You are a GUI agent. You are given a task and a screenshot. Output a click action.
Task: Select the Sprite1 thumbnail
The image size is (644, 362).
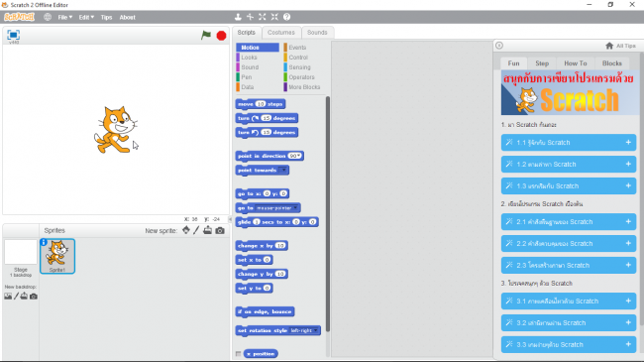57,256
